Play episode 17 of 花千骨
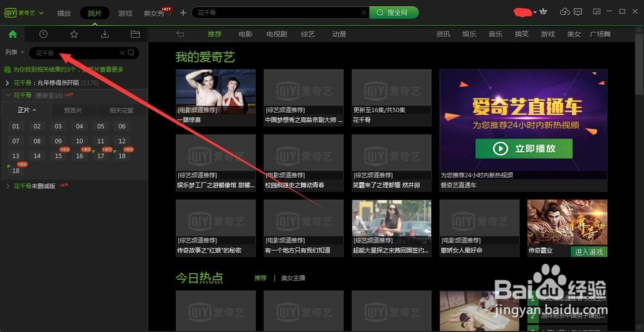The height and width of the screenshot is (332, 644). point(100,156)
